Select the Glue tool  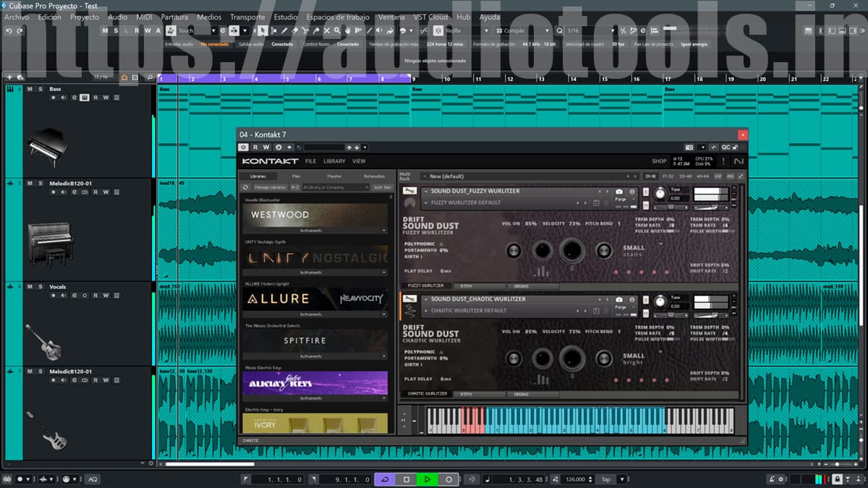[316, 31]
